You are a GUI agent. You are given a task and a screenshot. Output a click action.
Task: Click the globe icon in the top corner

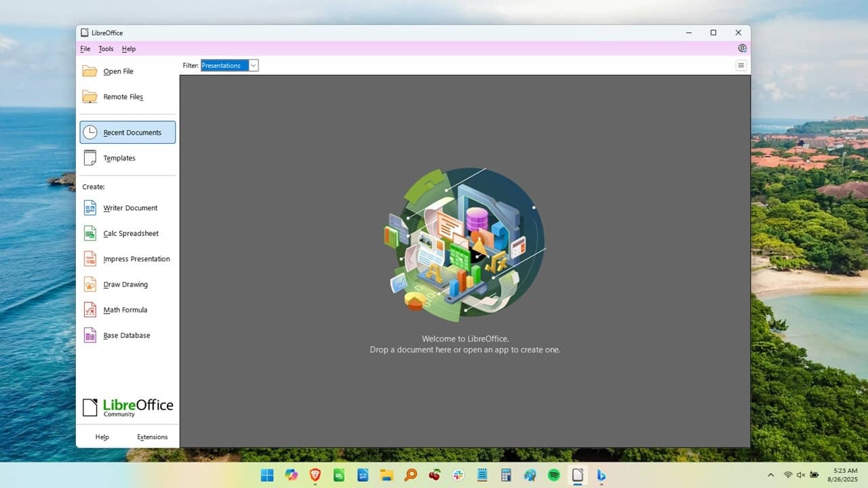point(742,48)
